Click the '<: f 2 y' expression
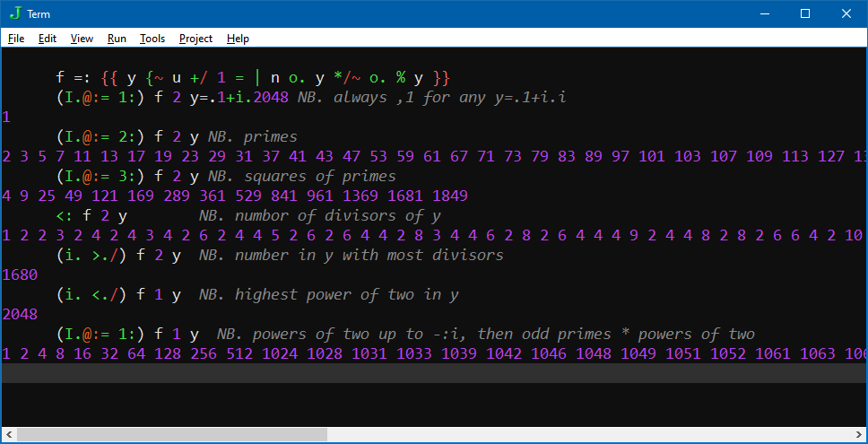 (91, 215)
